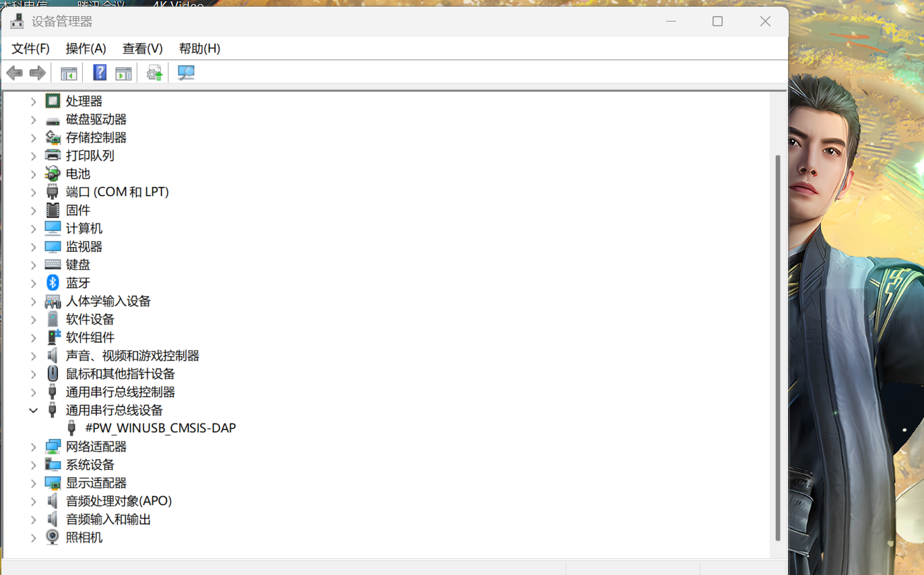This screenshot has width=924, height=575.
Task: Click the 网络适配器 network adapter icon
Action: [53, 446]
